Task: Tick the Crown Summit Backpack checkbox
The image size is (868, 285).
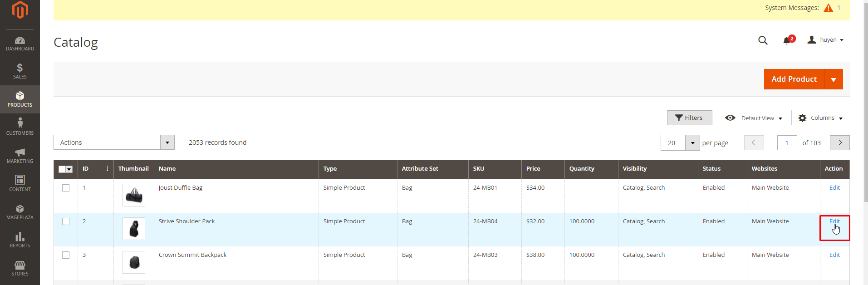Action: coord(66,255)
